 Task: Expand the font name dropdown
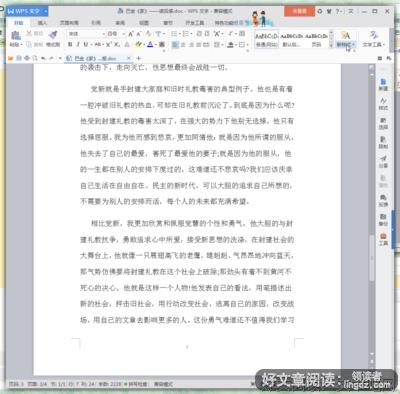(x=103, y=34)
